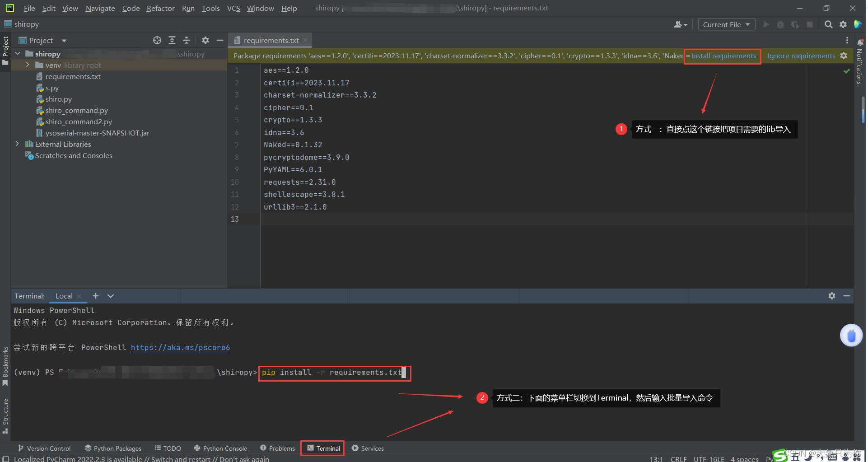
Task: Click Collapse All icon in Project panel
Action: pos(187,40)
